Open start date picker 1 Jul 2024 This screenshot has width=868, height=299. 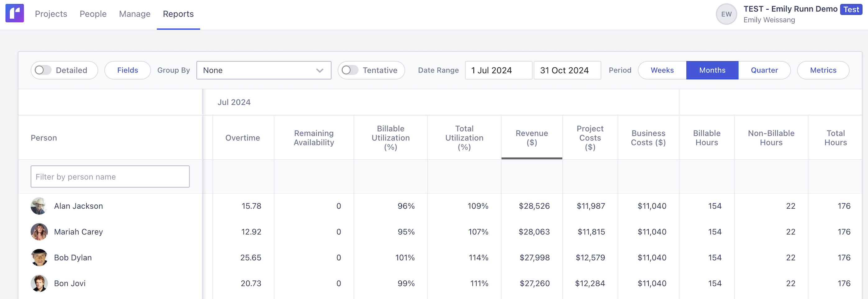tap(498, 70)
